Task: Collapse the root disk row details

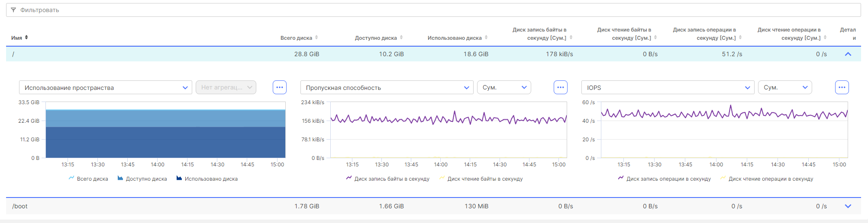Action: point(848,54)
